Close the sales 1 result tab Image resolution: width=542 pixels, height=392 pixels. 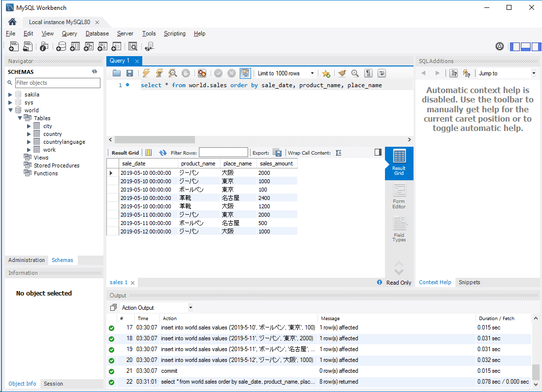(133, 283)
